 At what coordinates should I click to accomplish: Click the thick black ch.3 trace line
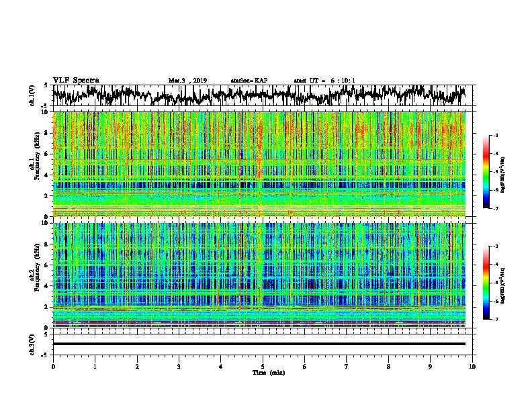tap(259, 344)
